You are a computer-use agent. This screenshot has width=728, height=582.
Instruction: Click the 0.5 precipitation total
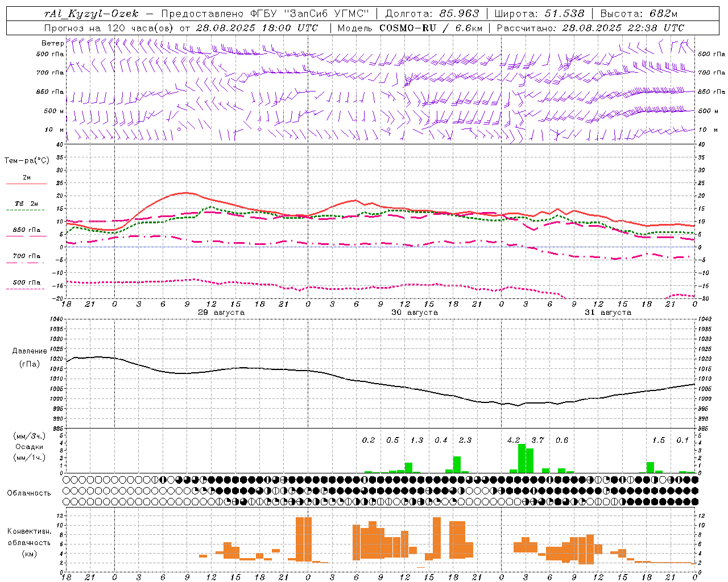pyautogui.click(x=392, y=440)
